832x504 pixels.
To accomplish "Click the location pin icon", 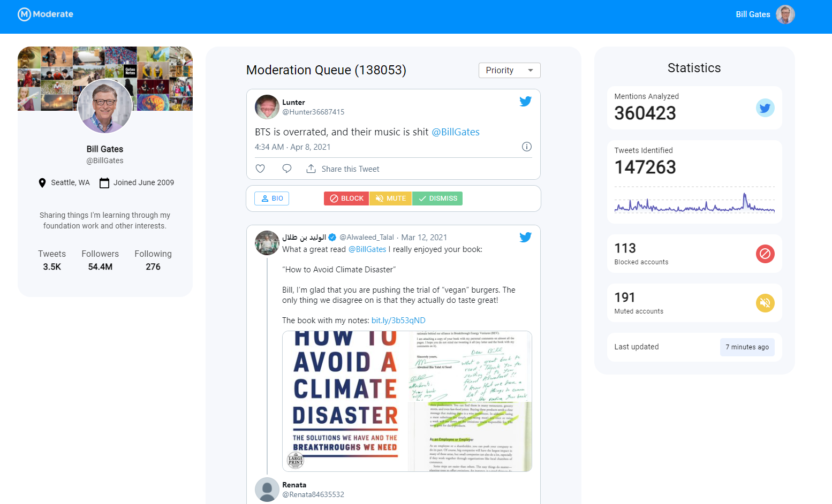I will point(42,183).
